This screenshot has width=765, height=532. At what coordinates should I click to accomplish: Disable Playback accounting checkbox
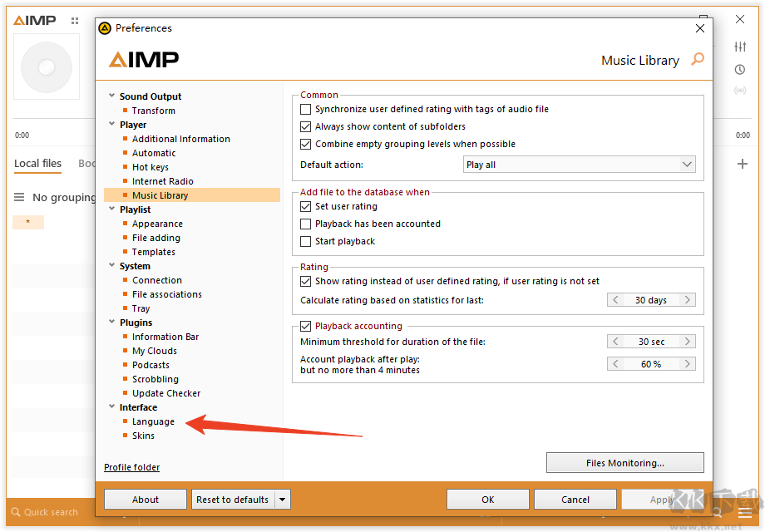pyautogui.click(x=305, y=326)
